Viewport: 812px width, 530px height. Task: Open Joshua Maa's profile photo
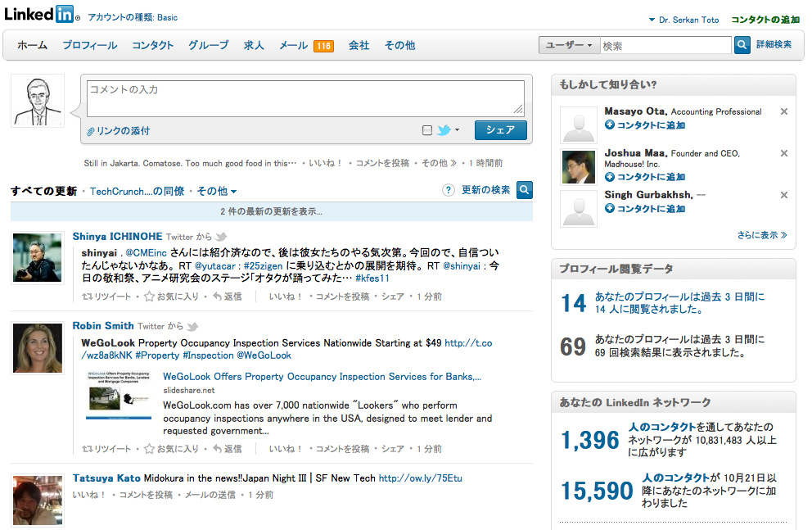click(x=579, y=167)
